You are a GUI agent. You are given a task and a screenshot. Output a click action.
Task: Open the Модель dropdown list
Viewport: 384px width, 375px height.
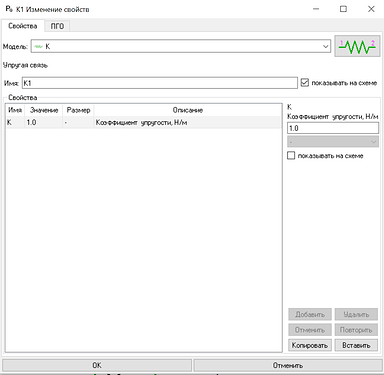[325, 46]
